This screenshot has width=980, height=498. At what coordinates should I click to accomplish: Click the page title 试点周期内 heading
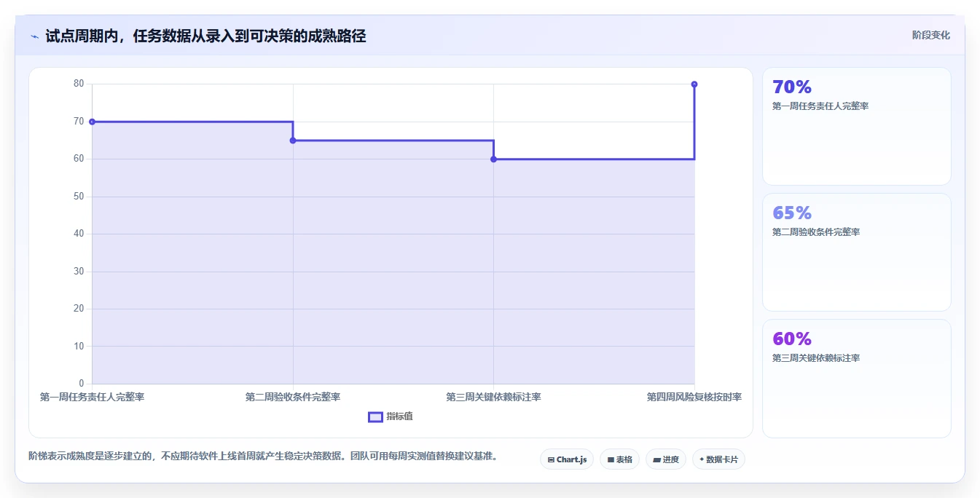click(x=205, y=36)
